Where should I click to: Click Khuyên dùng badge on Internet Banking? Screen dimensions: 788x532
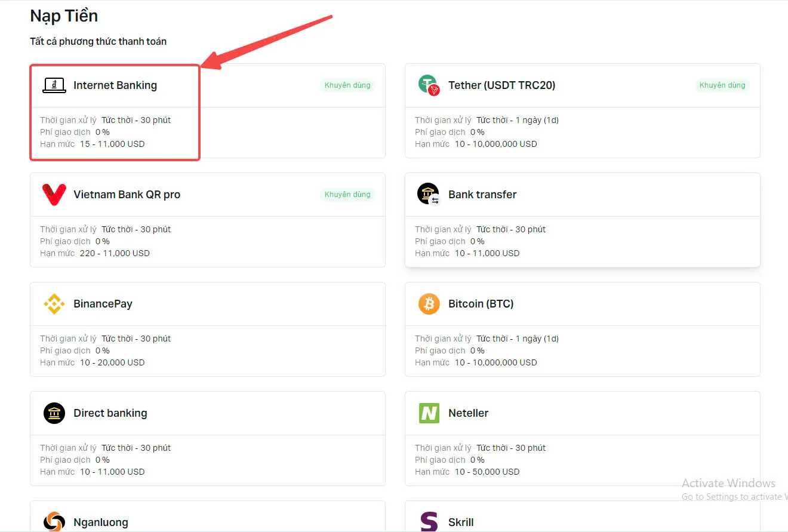(x=347, y=85)
